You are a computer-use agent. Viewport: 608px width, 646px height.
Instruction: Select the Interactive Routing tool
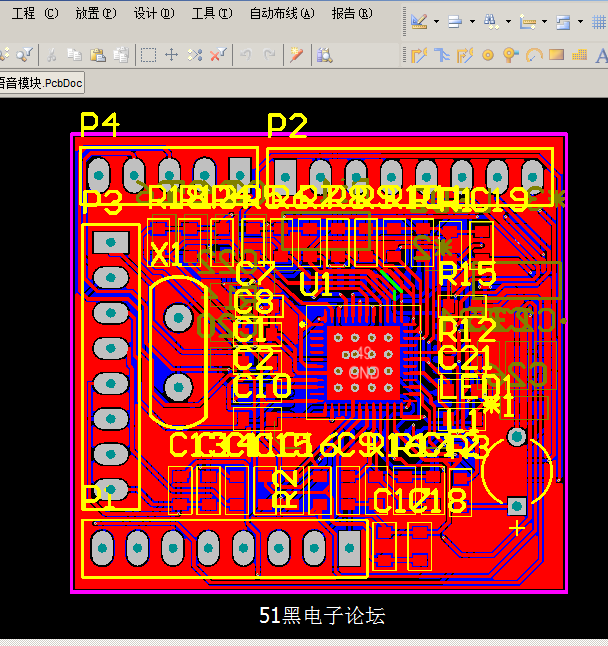419,54
